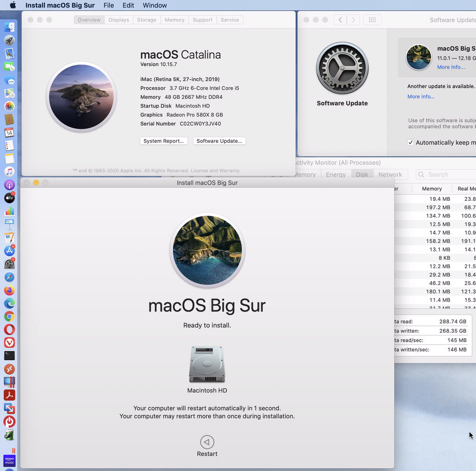The image size is (476, 471).
Task: Open the File menu
Action: [108, 5]
